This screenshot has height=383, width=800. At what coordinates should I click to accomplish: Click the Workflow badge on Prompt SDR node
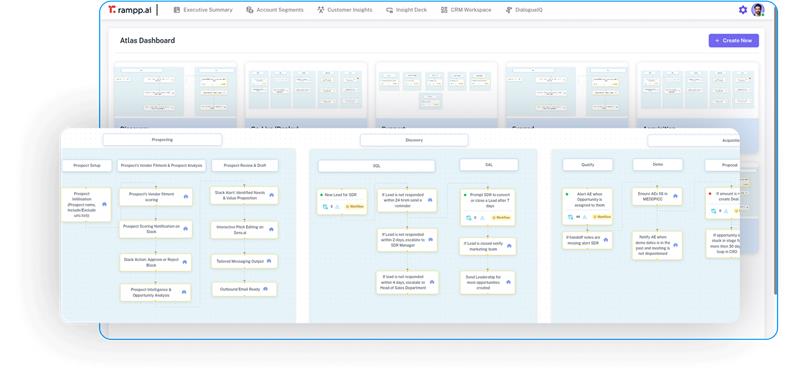(x=501, y=218)
